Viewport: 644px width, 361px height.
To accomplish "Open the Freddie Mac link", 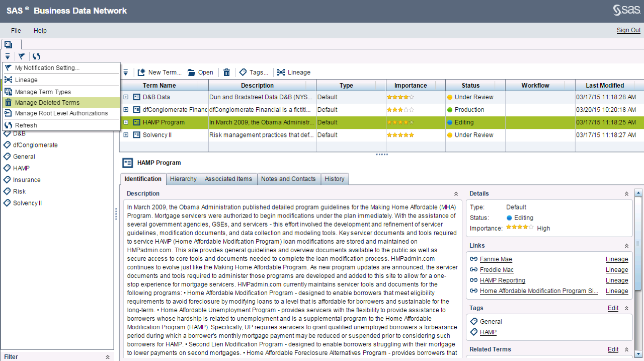I will point(496,269).
